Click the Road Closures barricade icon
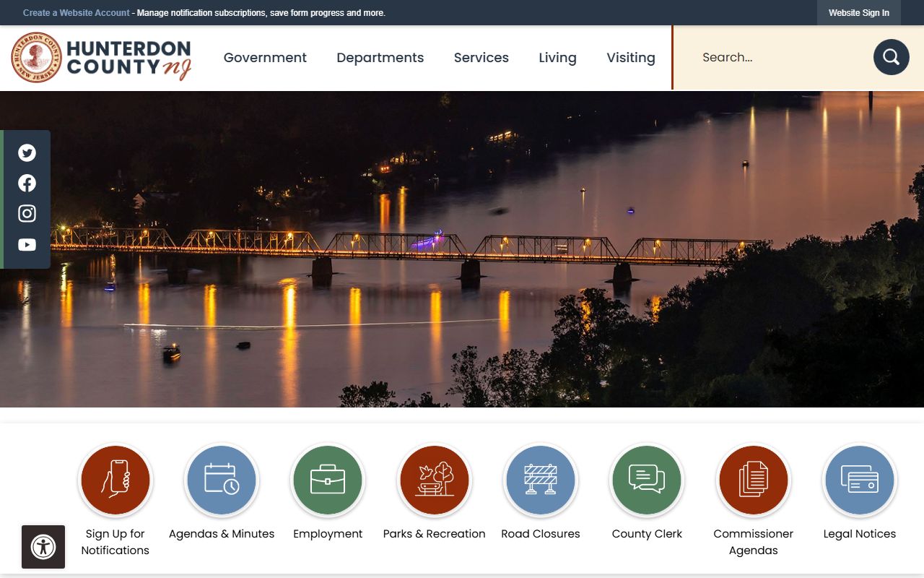This screenshot has width=924, height=578. click(541, 480)
